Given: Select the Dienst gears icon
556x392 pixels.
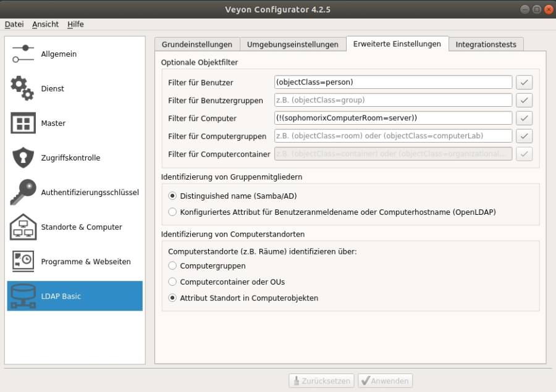Looking at the screenshot, I should [22, 88].
